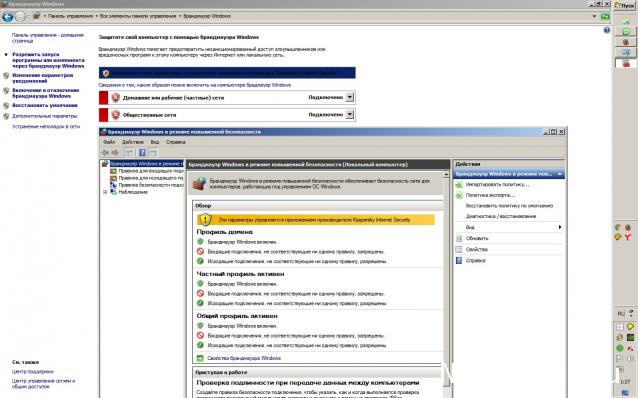
Task: Click the yellow warning shield in the Kaspersky banner
Action: (x=205, y=220)
